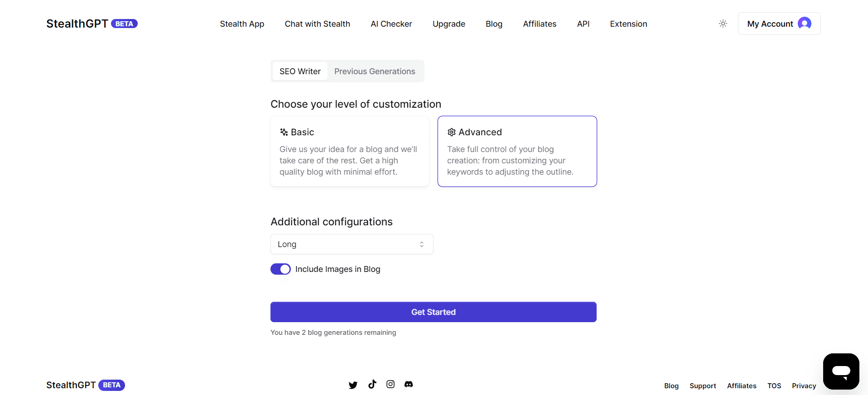Toggle light/dark theme sun icon
Viewport: 868px width, 395px height.
click(x=723, y=24)
